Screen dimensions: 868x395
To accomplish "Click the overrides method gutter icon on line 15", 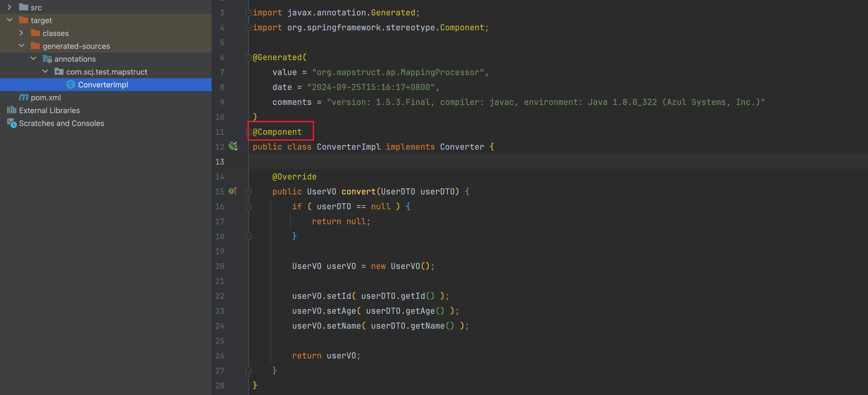I will pos(232,191).
